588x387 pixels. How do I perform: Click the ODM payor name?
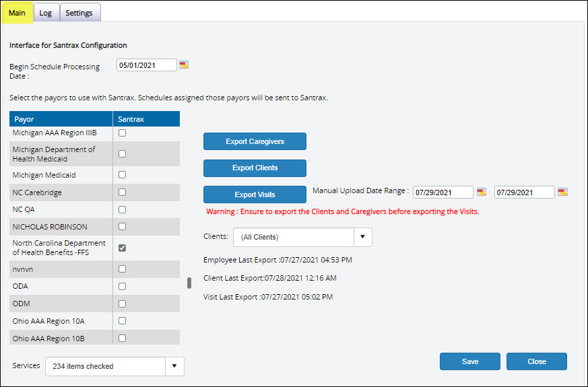(22, 304)
